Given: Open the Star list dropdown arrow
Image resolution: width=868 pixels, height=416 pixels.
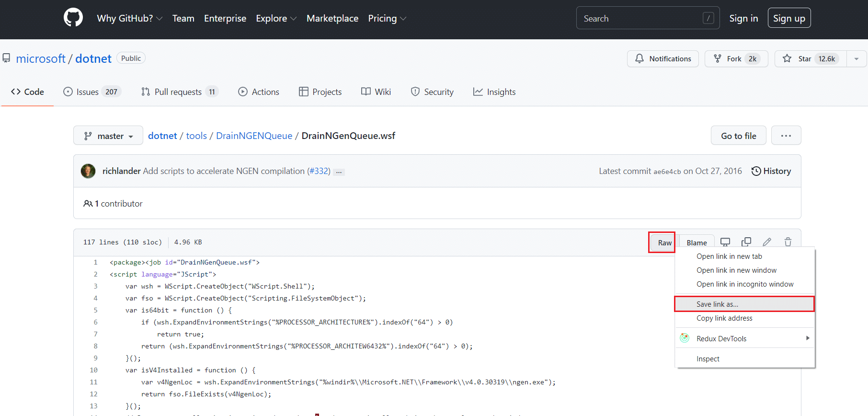Looking at the screenshot, I should point(857,59).
